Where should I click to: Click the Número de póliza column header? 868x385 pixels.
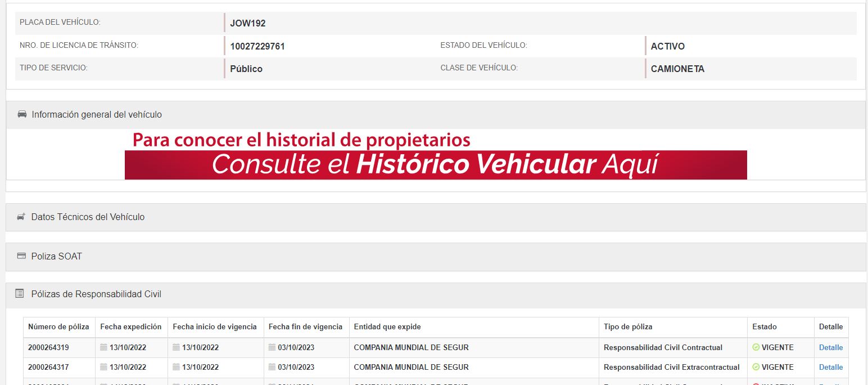point(58,326)
